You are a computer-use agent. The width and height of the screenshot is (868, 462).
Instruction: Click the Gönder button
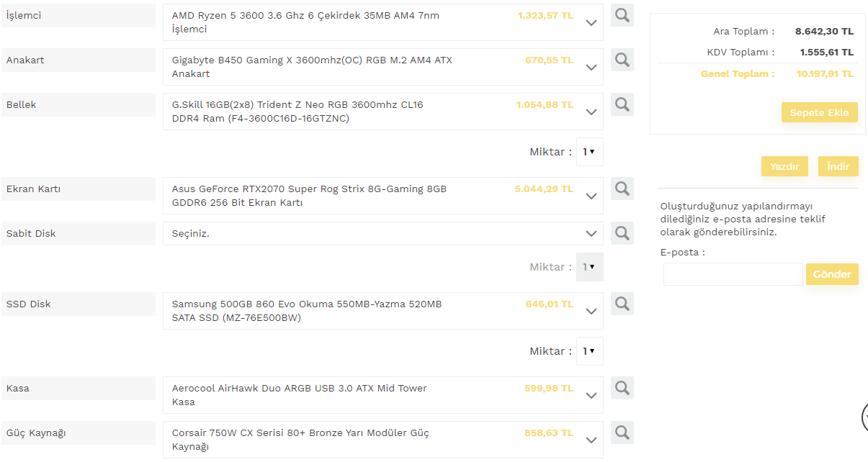click(x=832, y=274)
